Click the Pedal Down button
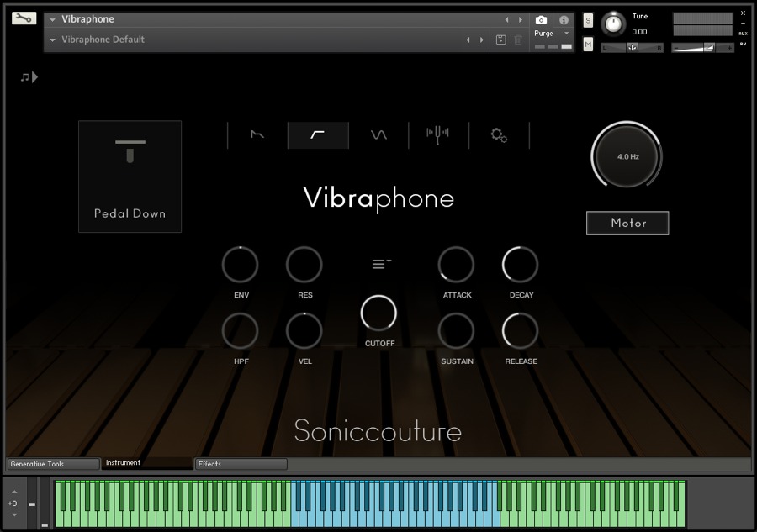 pos(130,176)
